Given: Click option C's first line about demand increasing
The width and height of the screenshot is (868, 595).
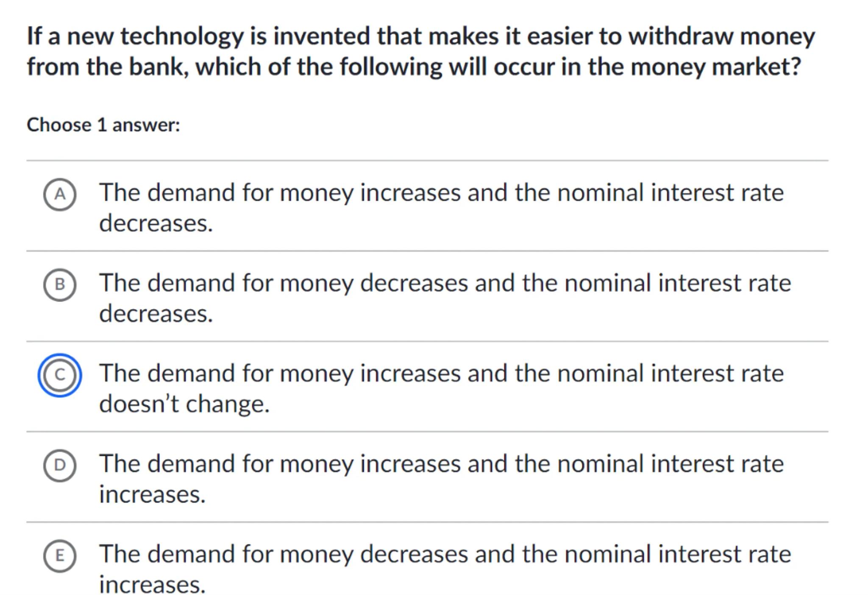Looking at the screenshot, I should pyautogui.click(x=441, y=374).
